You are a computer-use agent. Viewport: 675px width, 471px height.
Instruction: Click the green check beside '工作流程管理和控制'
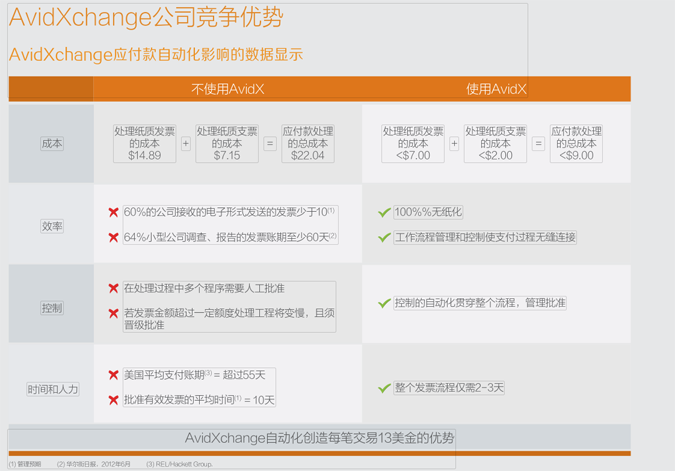(384, 237)
